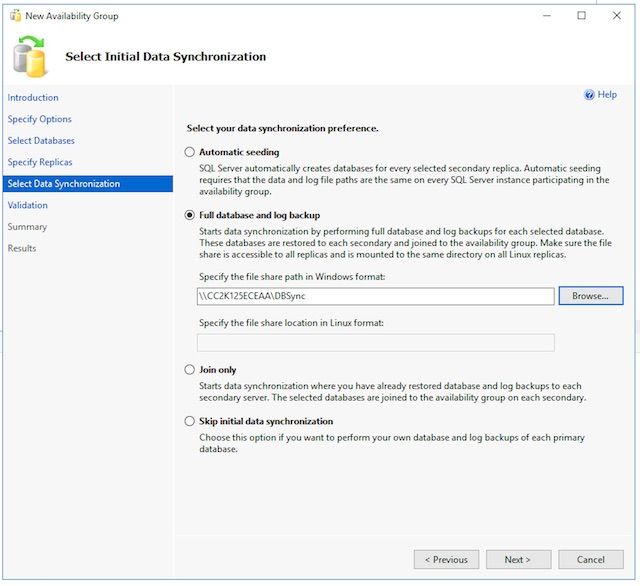
Task: Minimize the New Availability Group window
Action: pos(547,16)
